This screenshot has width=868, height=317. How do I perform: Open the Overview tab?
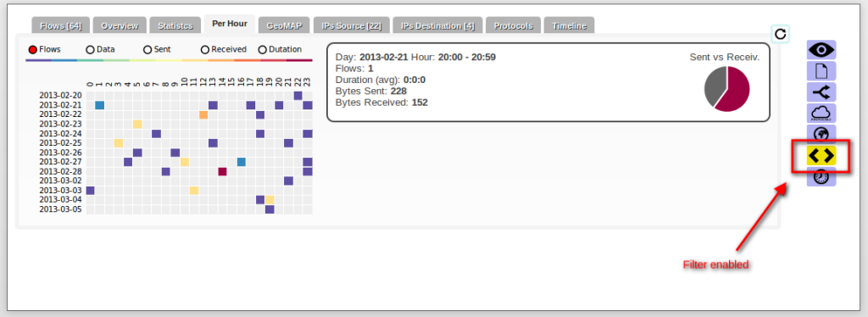tap(120, 25)
